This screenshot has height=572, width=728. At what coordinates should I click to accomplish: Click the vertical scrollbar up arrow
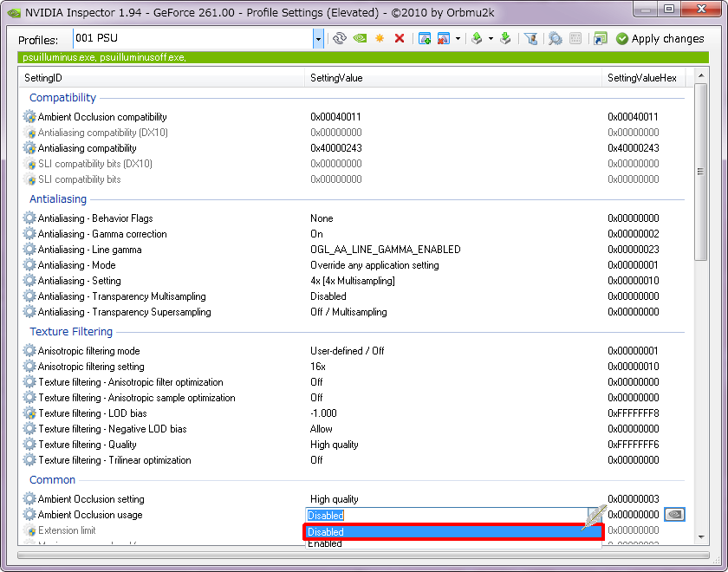coord(701,75)
